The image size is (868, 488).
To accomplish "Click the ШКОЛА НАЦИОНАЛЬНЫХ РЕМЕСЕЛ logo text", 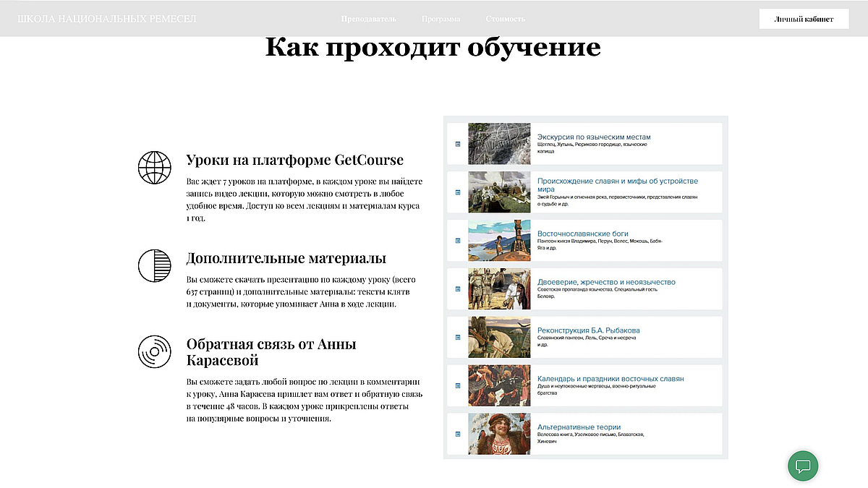I will coord(106,19).
